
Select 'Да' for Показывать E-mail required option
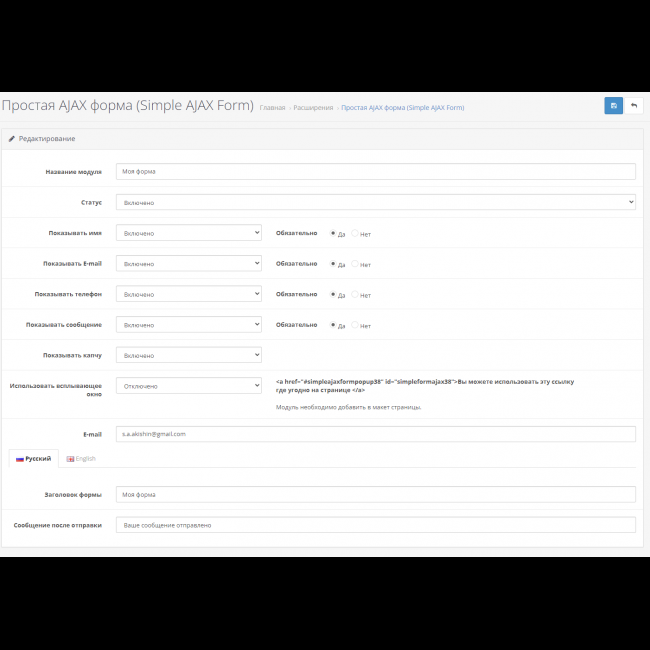(333, 264)
